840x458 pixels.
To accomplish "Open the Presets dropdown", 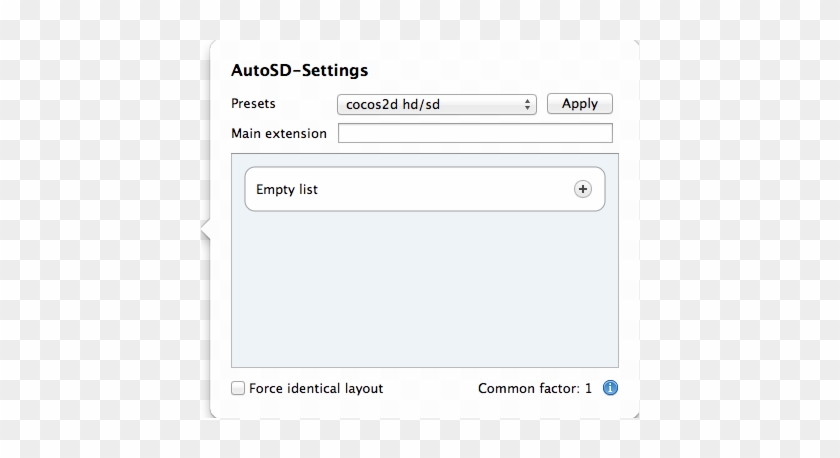I will click(x=437, y=104).
